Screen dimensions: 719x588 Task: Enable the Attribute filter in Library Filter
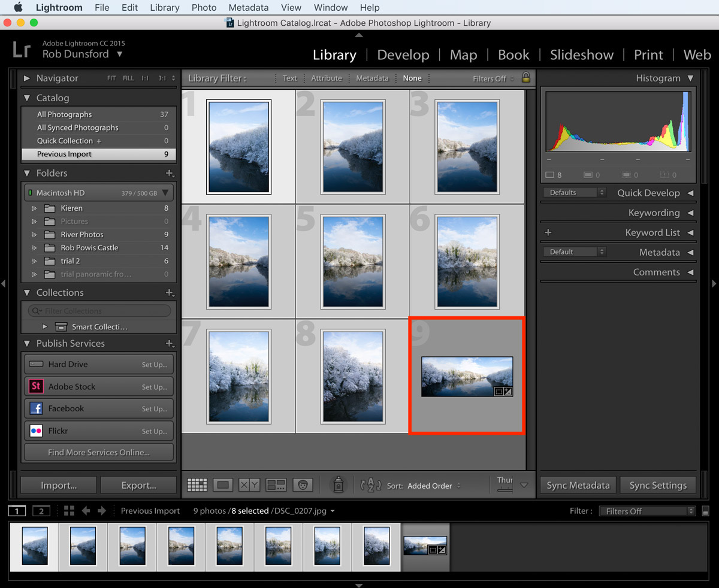coord(327,78)
